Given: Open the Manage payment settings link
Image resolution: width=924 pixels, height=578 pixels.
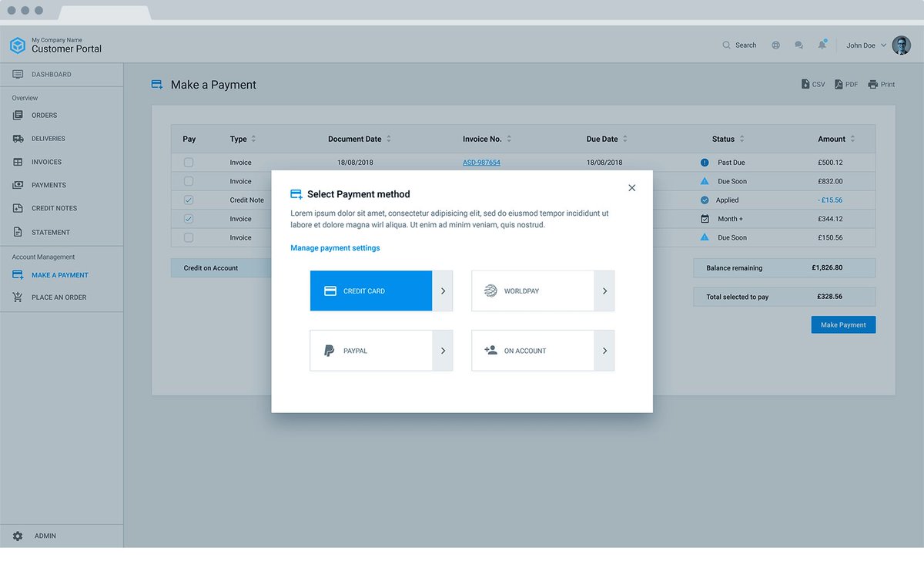Looking at the screenshot, I should tap(335, 247).
